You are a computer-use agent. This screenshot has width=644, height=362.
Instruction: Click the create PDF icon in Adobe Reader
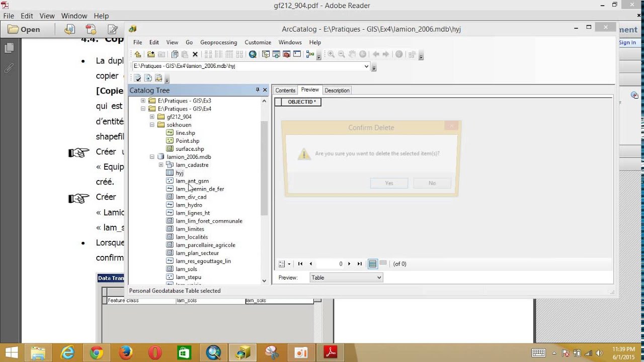91,29
